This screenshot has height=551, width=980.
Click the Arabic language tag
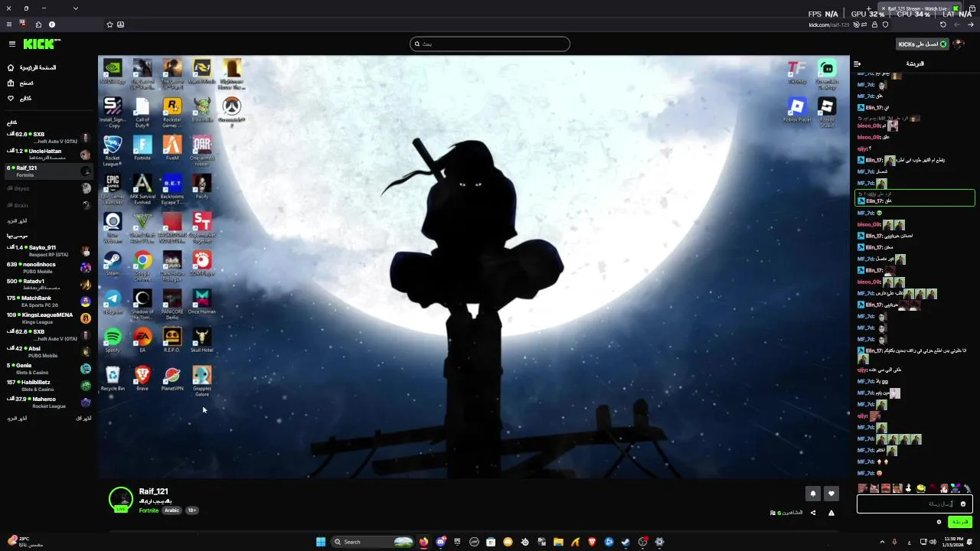tap(171, 510)
